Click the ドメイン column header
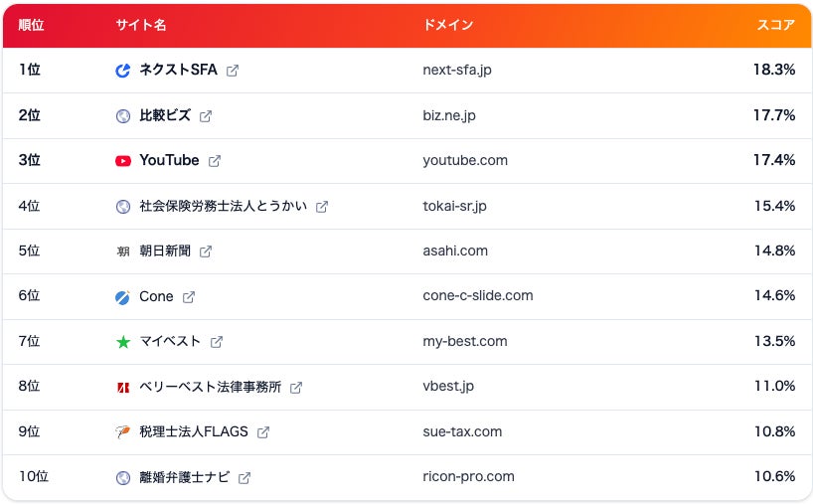Screen dimensions: 813x504 pos(448,25)
